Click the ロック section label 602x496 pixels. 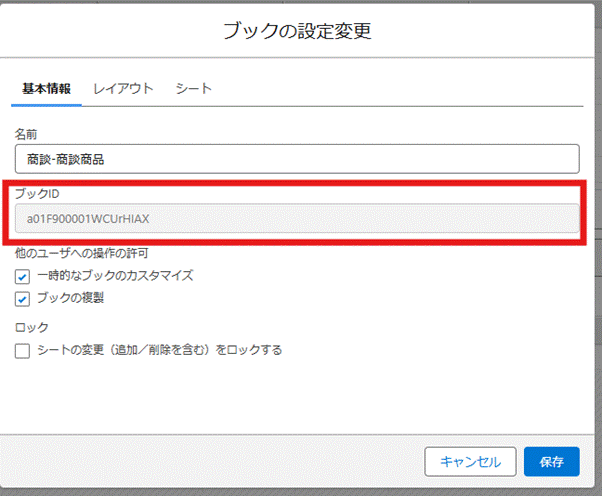pos(31,327)
